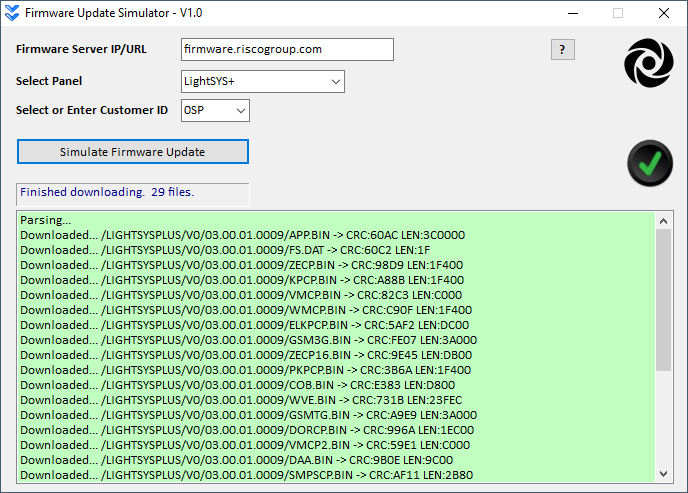Image resolution: width=688 pixels, height=493 pixels.
Task: Close the Firmware Update Simulator window
Action: point(664,13)
